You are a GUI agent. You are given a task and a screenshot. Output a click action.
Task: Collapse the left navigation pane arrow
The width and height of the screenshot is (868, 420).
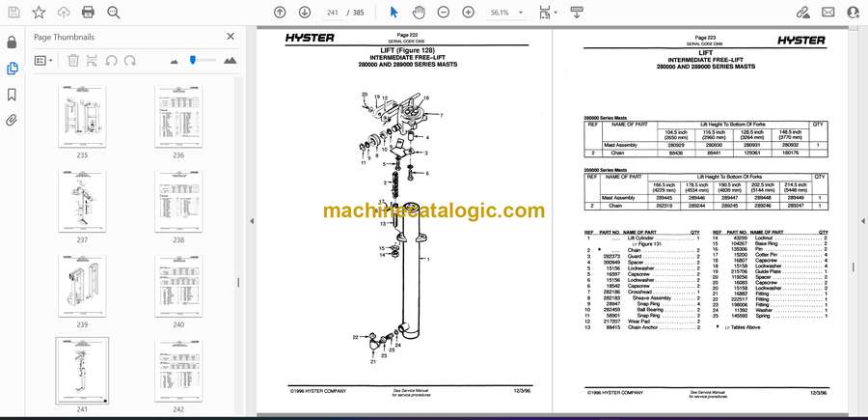[x=252, y=220]
